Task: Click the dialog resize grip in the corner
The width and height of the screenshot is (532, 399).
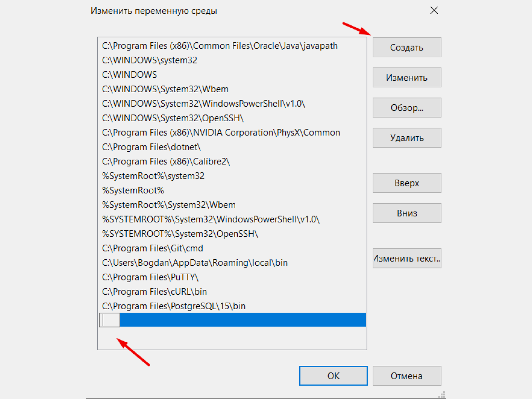Action: point(442,395)
